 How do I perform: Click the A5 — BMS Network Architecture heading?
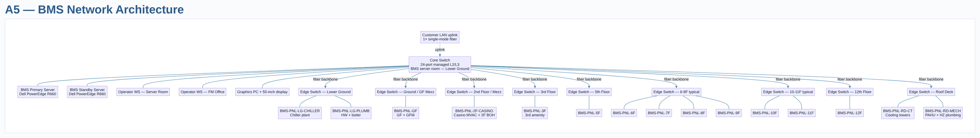click(x=94, y=9)
